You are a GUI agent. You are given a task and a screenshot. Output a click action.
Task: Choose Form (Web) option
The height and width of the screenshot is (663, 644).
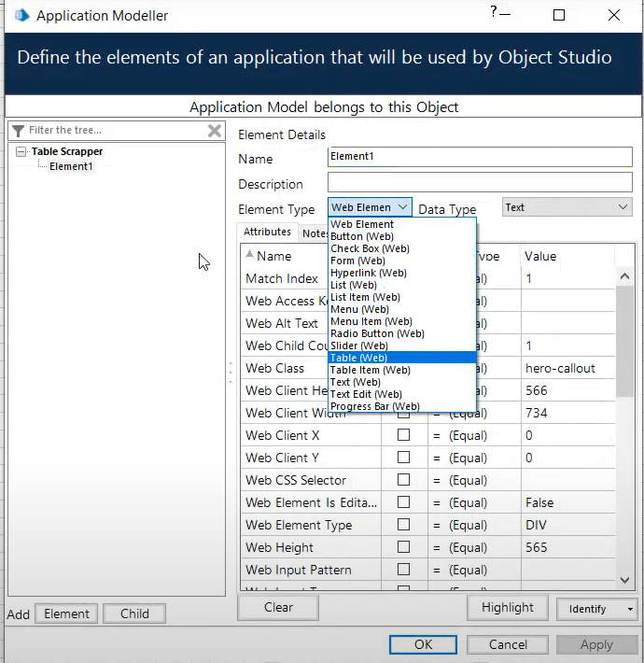pos(402,261)
